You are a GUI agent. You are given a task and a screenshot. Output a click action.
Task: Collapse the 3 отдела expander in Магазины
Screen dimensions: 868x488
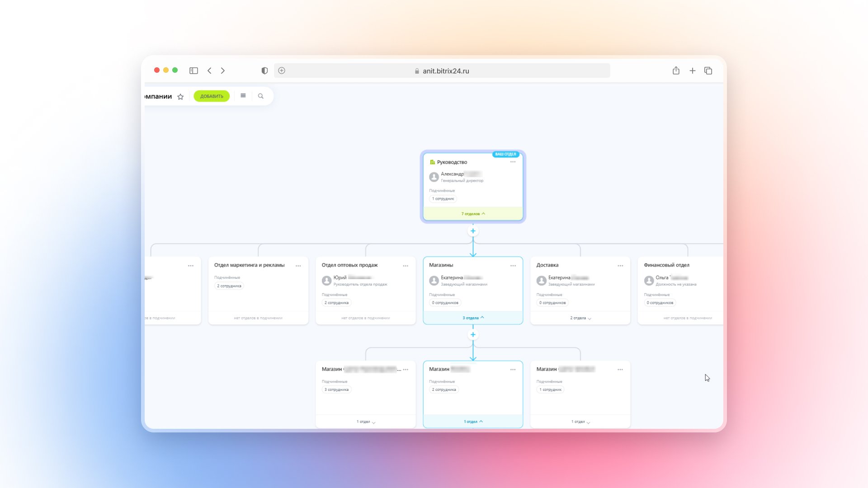click(473, 318)
